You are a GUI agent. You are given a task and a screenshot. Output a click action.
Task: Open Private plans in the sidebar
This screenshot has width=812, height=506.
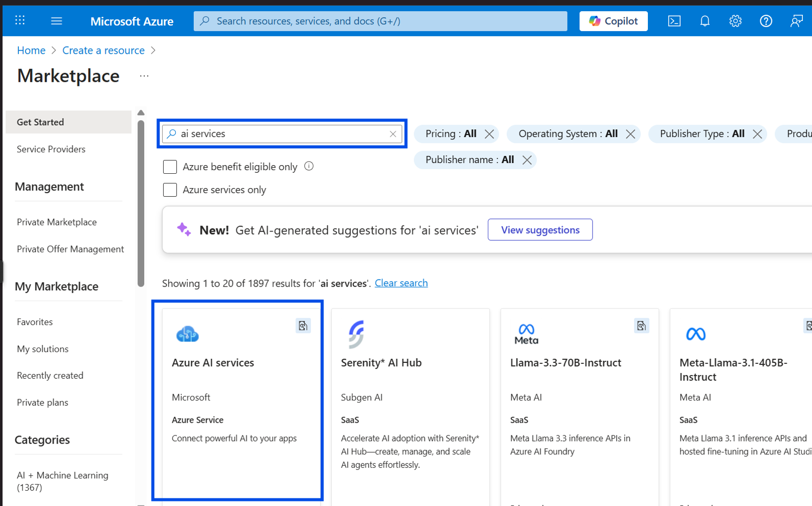click(42, 403)
